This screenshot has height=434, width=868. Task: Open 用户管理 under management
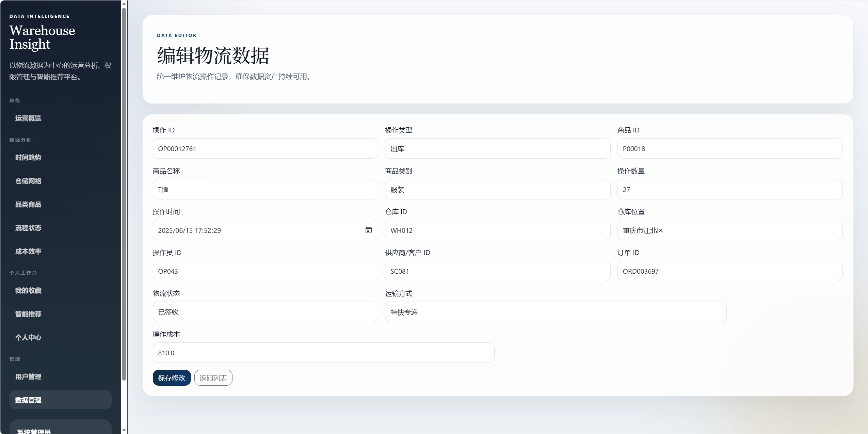[x=28, y=376]
